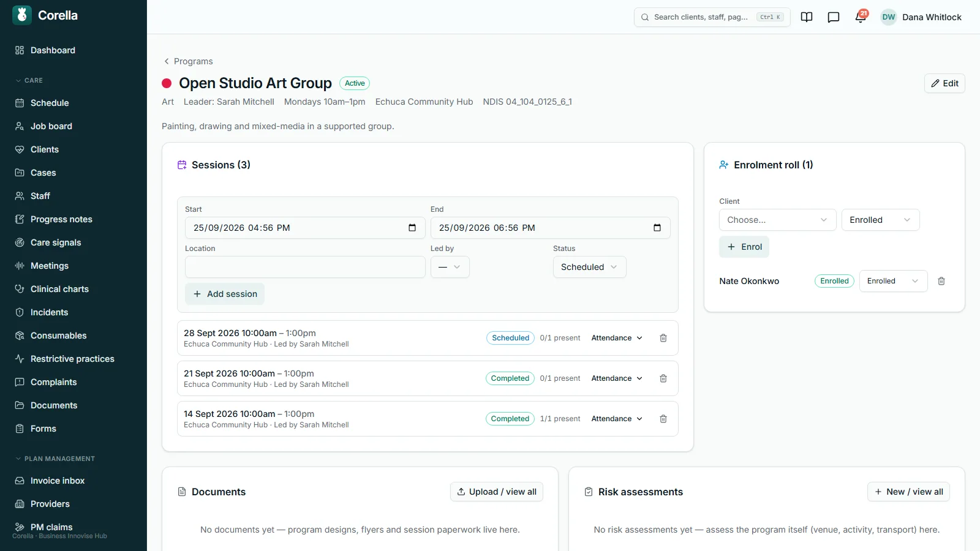Screen dimensions: 980x551
Task: Delete the 14 Sept 2026 session
Action: pyautogui.click(x=663, y=419)
